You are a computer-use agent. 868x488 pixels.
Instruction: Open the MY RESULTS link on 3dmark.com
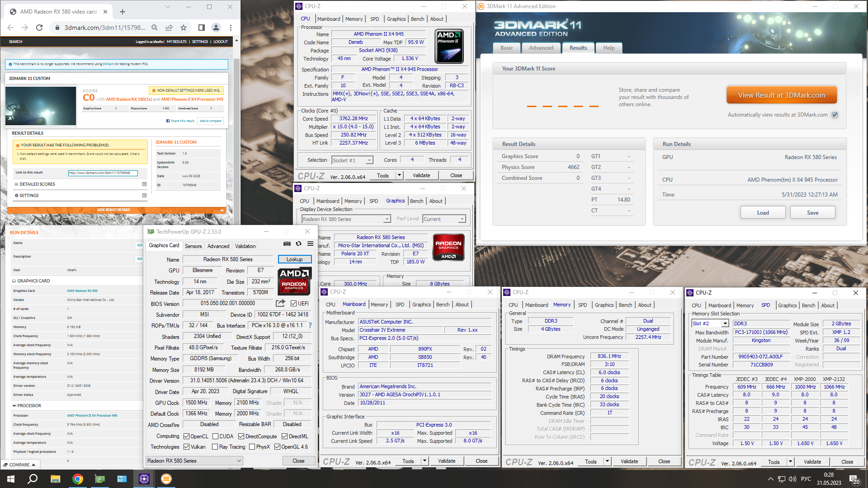coord(177,42)
